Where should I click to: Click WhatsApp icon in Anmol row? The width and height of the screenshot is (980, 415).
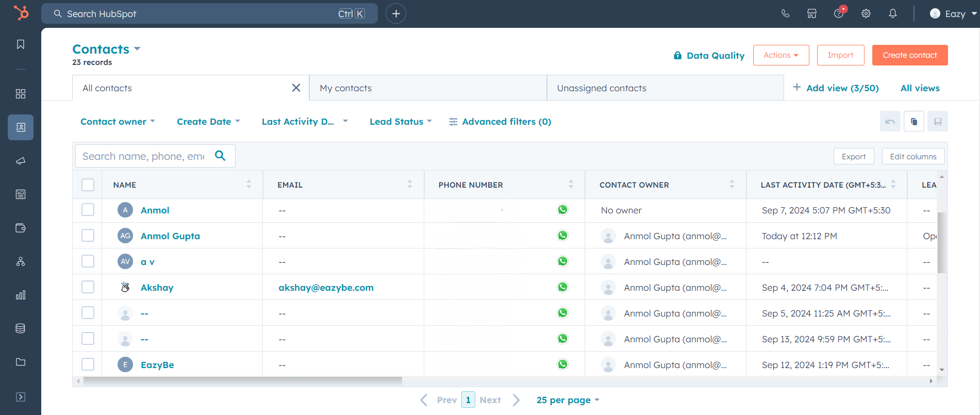pyautogui.click(x=562, y=210)
